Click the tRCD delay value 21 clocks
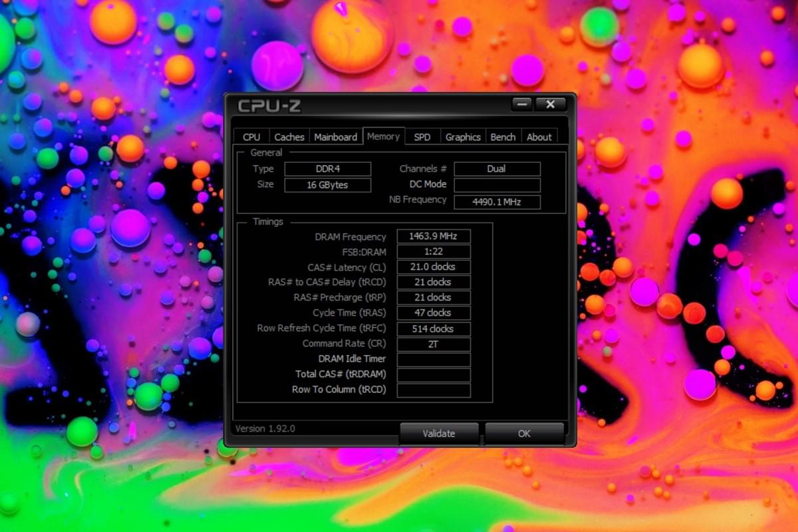The width and height of the screenshot is (798, 532). (434, 282)
